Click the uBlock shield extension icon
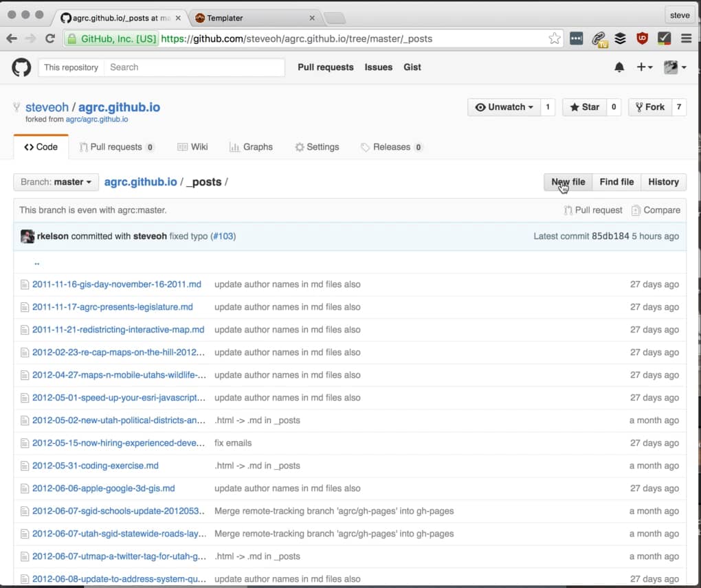 642,39
